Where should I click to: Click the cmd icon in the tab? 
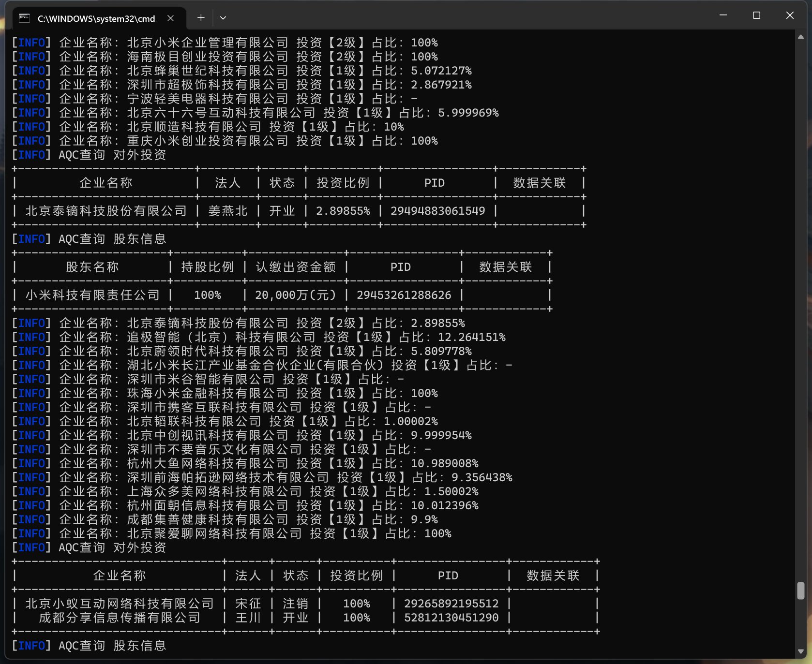pyautogui.click(x=24, y=18)
